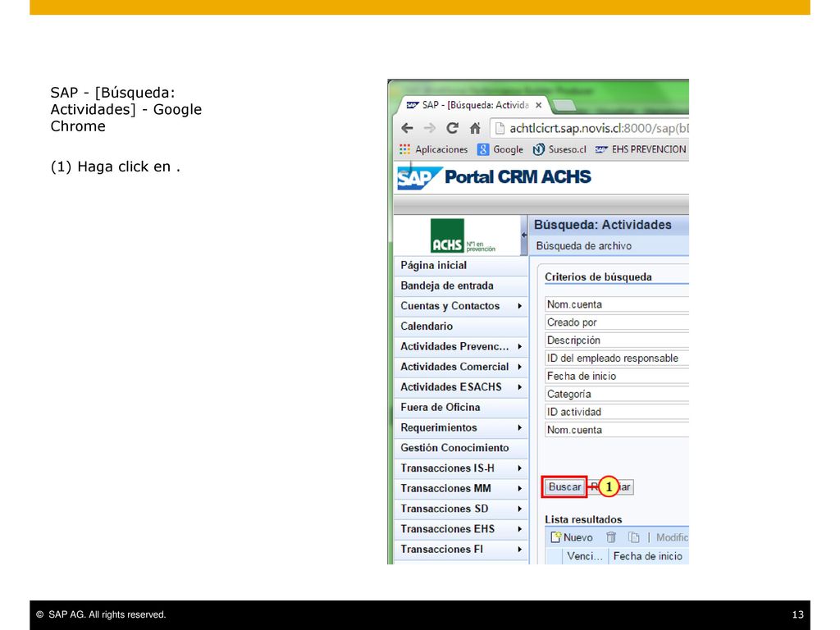Click the Búsqueda: Actividades title
Image resolution: width=840 pixels, height=630 pixels.
602,225
